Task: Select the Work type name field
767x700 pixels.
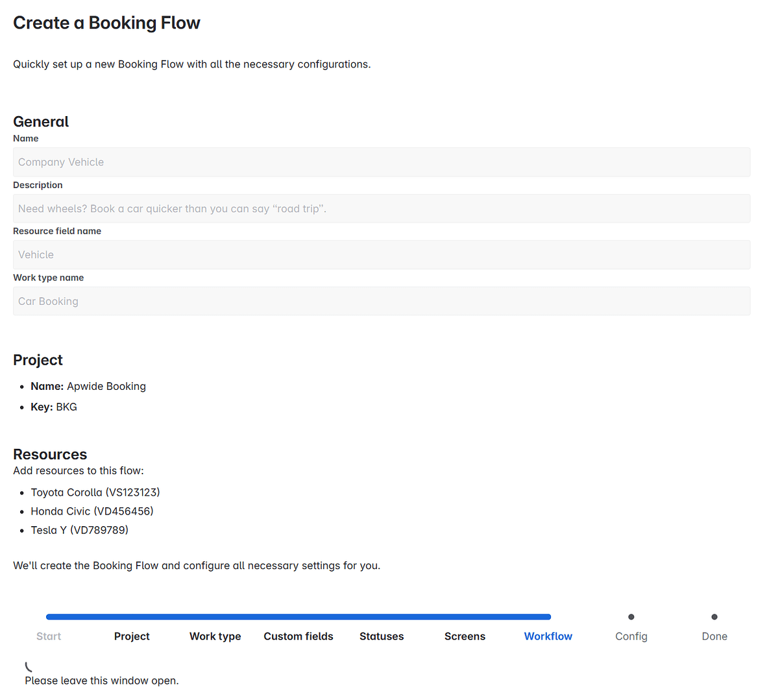Action: pos(382,301)
